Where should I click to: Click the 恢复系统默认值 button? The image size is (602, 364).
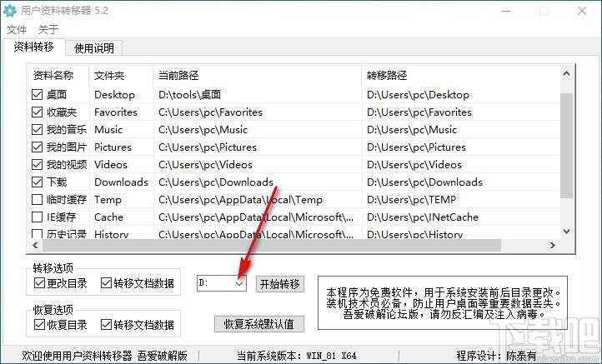[x=259, y=324]
